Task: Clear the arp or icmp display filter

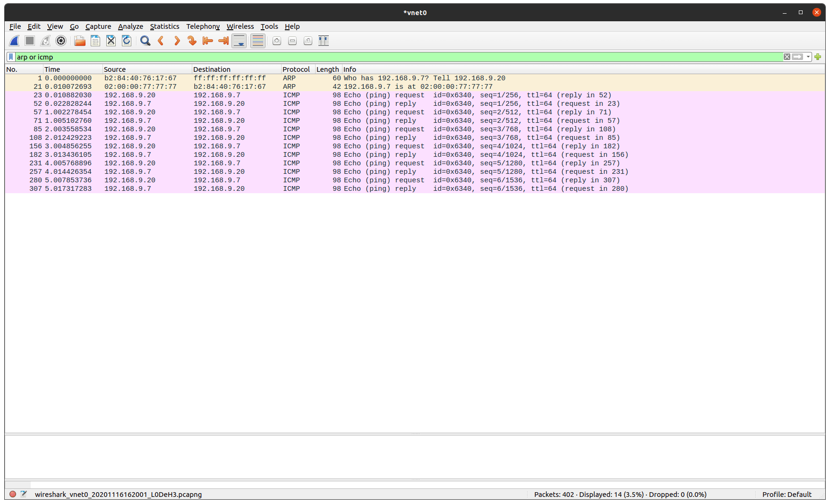Action: [787, 57]
